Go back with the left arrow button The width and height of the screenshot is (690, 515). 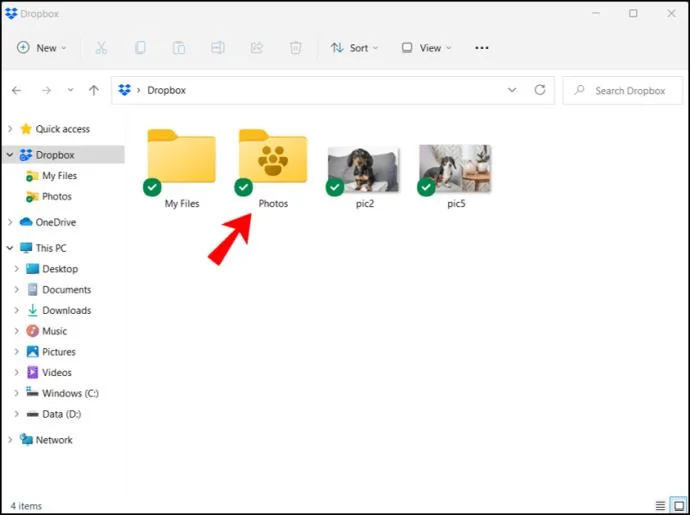point(17,90)
